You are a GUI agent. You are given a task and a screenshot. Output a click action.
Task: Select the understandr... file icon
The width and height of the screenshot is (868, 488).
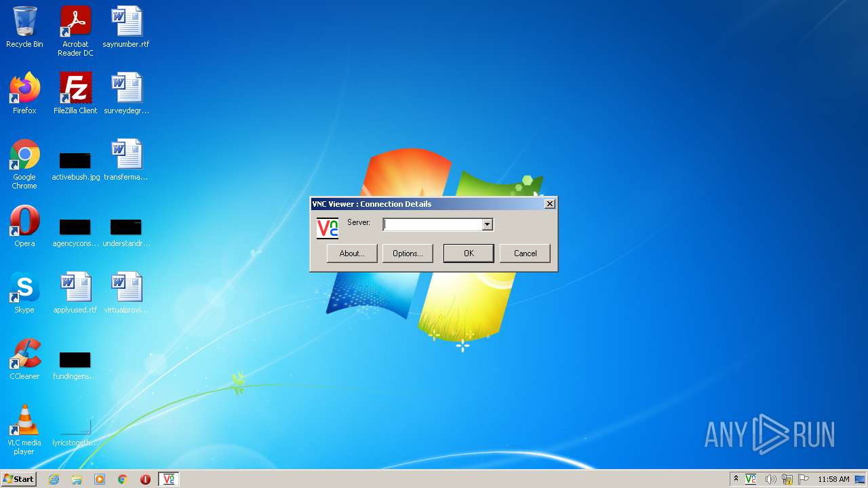[126, 232]
